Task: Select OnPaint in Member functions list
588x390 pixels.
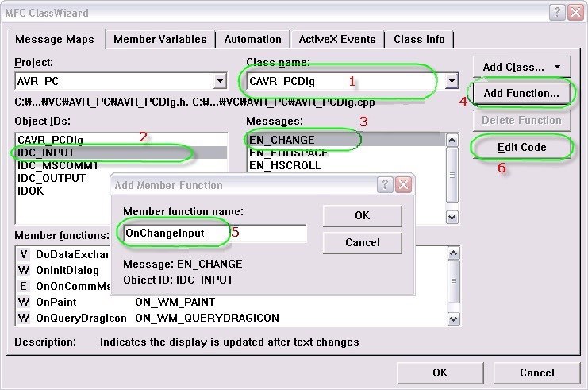Action: [x=56, y=302]
